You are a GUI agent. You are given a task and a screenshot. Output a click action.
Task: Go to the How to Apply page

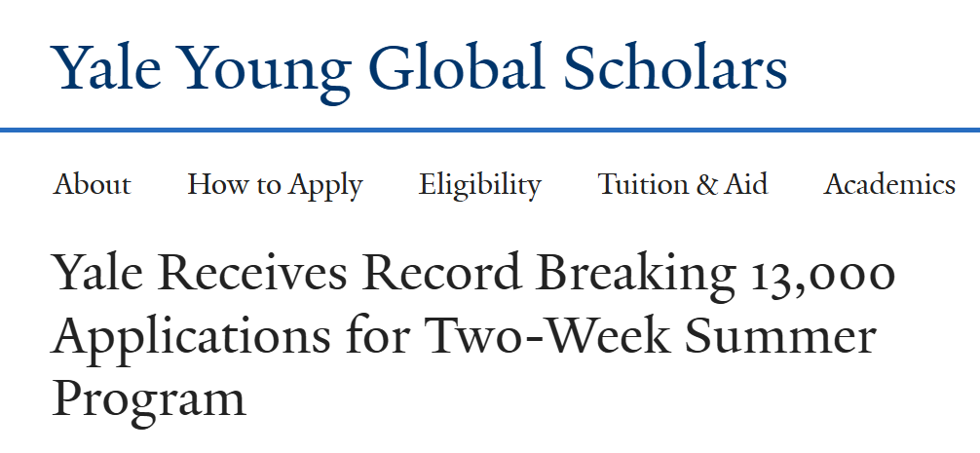tap(275, 186)
